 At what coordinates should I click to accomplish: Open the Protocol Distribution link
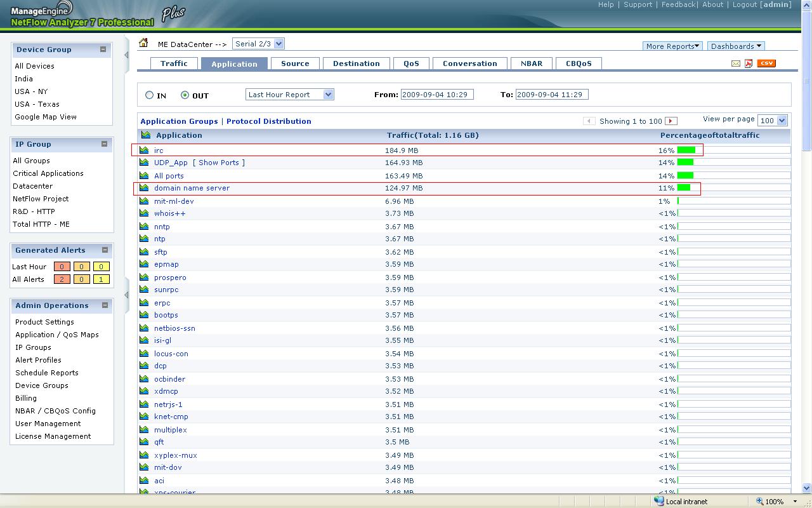268,121
